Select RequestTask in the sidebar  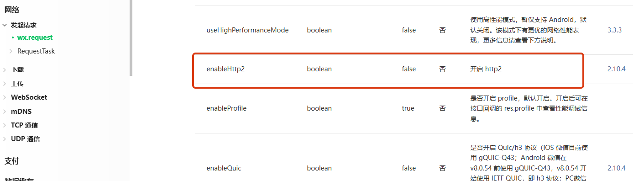(x=36, y=51)
